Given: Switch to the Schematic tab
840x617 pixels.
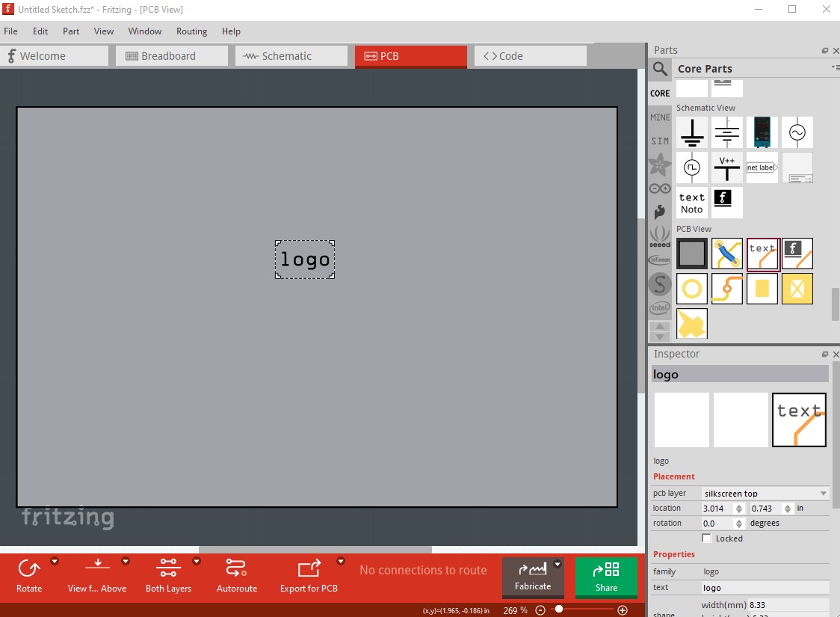Looking at the screenshot, I should pos(291,56).
